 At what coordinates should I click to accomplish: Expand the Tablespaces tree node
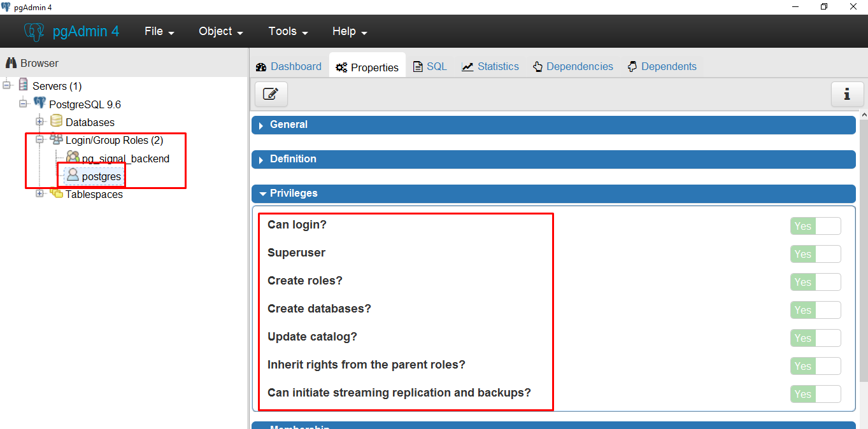tap(39, 194)
